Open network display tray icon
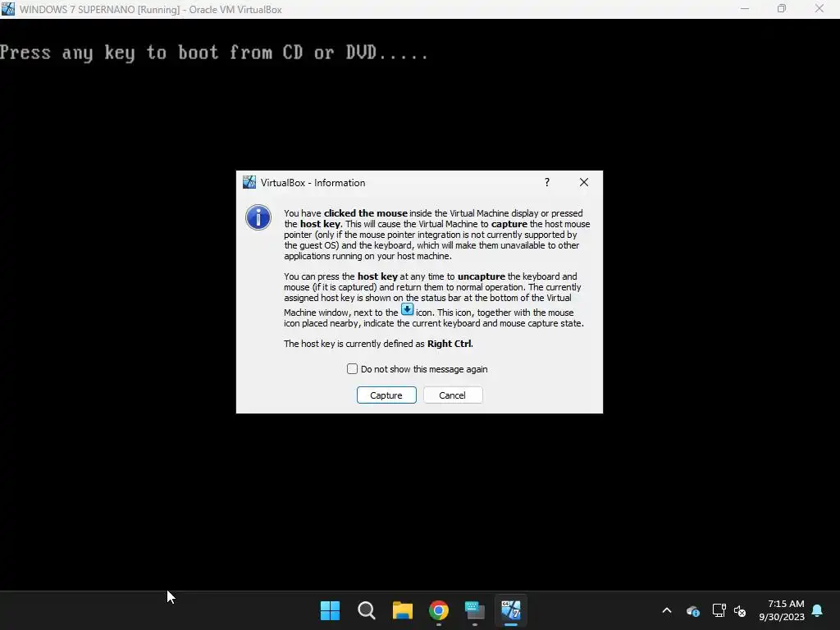 (x=719, y=610)
